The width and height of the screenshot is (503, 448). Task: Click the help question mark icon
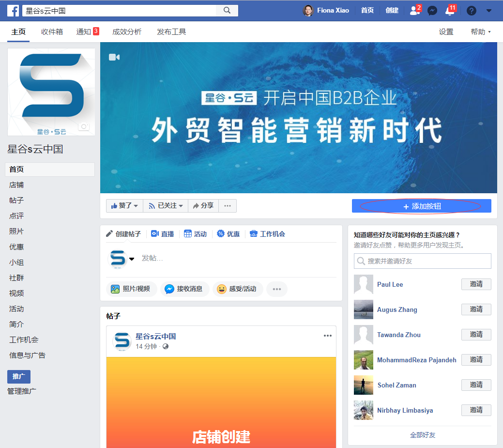471,10
